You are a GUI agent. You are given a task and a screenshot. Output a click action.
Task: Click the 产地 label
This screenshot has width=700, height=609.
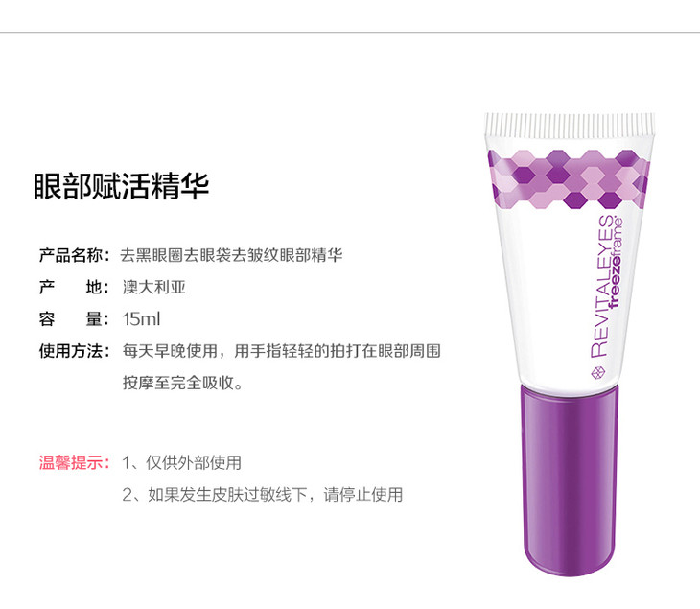tap(74, 287)
